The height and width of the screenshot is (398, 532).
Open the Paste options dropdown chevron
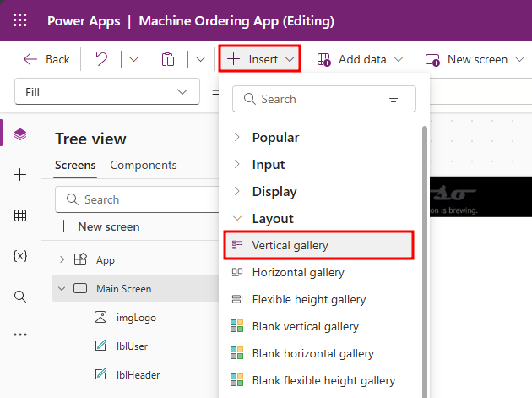point(200,59)
